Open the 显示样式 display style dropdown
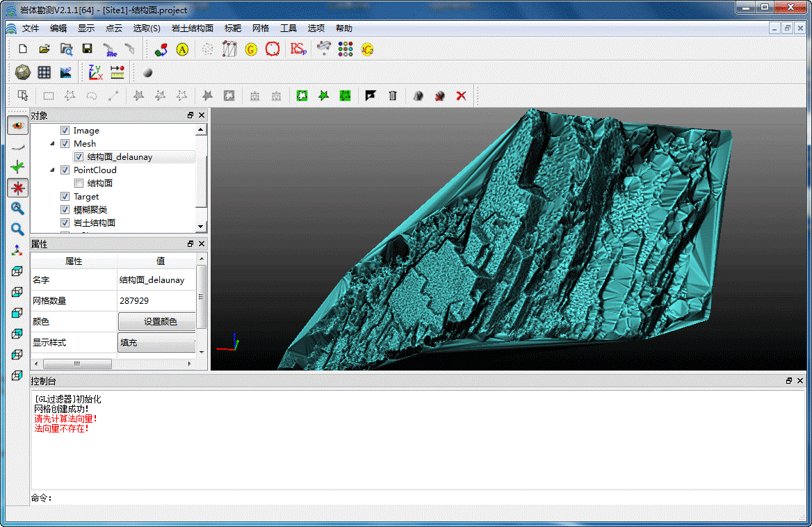This screenshot has height=527, width=812. [157, 343]
